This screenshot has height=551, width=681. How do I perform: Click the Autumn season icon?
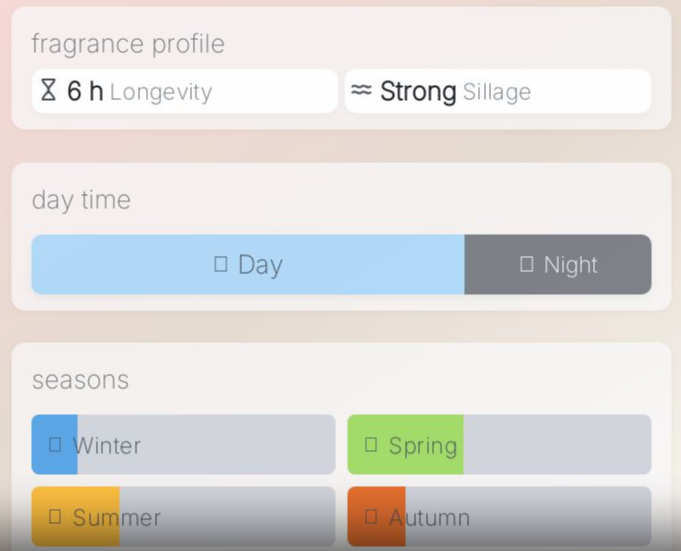point(371,516)
